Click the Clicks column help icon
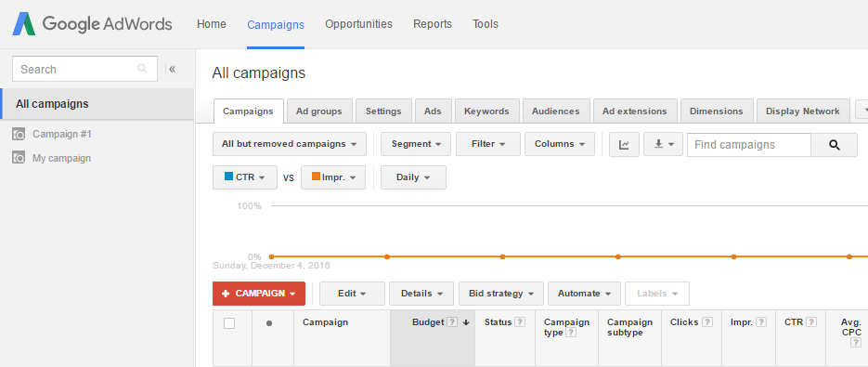 706,322
